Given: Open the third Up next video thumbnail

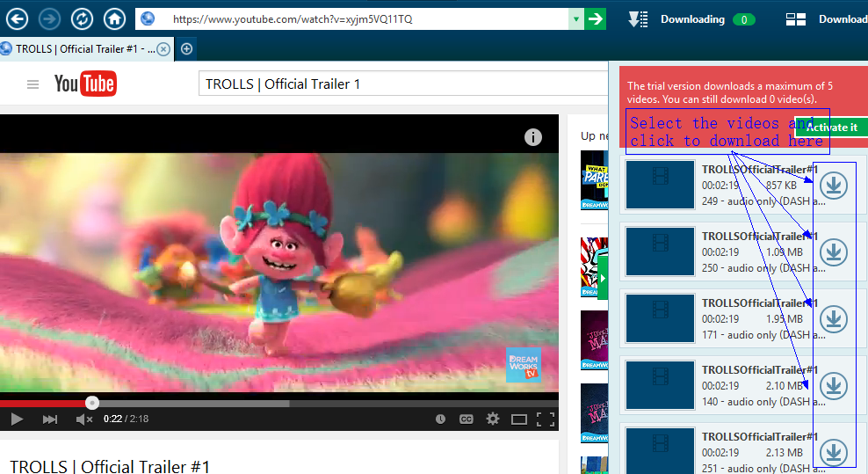Looking at the screenshot, I should [595, 339].
